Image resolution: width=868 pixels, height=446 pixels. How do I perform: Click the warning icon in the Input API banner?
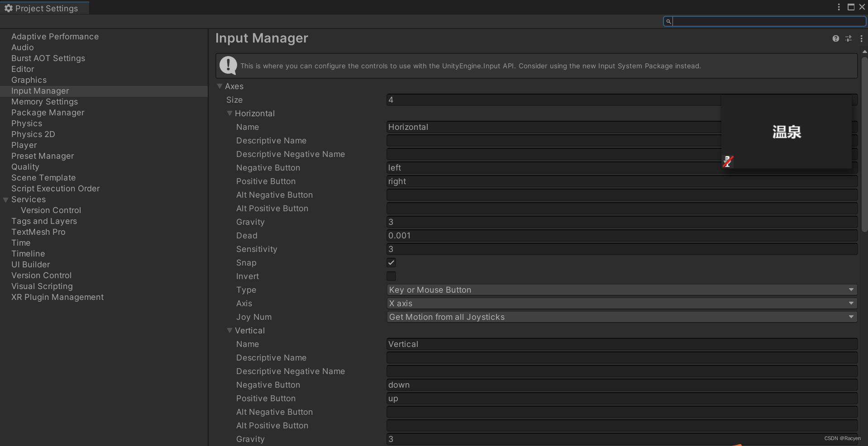click(228, 66)
